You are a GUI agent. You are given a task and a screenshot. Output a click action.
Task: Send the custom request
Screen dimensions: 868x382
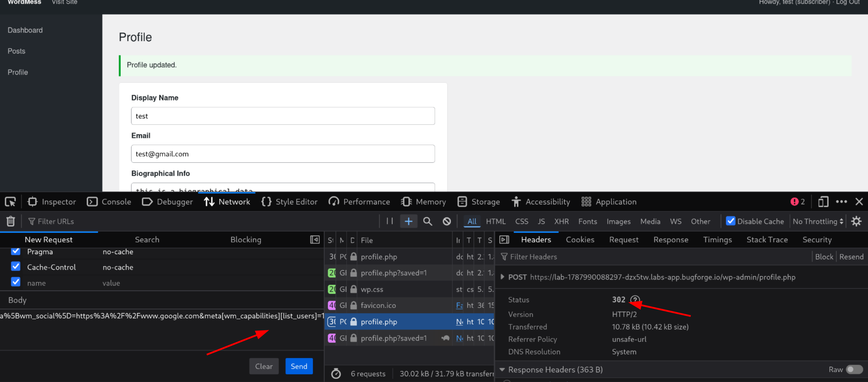coord(299,366)
